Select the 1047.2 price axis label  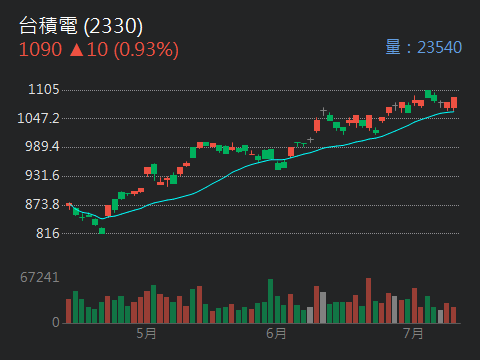tap(38, 118)
